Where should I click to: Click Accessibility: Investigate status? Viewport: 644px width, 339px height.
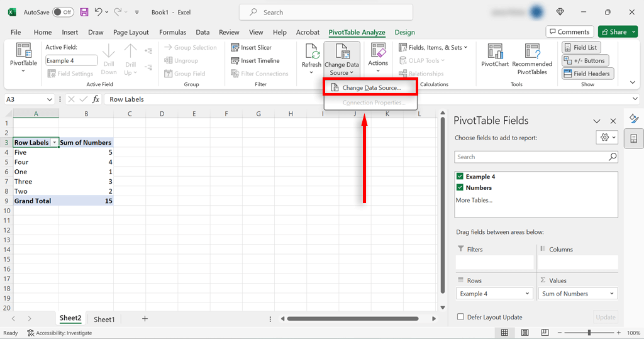[x=60, y=333]
